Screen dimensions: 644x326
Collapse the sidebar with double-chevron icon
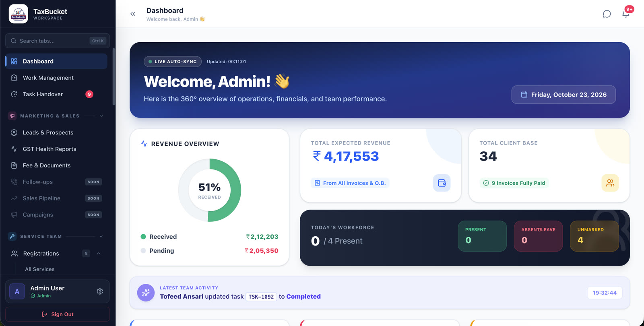tap(133, 14)
